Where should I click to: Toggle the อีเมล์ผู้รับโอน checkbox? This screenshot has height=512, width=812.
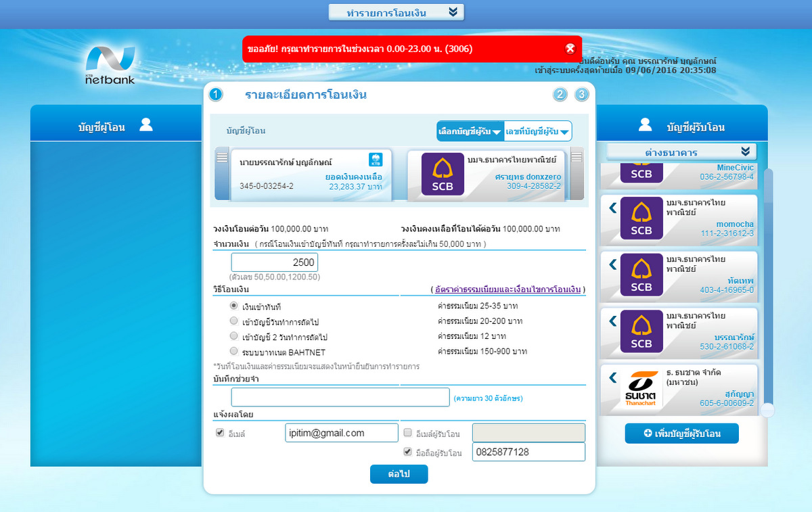tap(407, 433)
